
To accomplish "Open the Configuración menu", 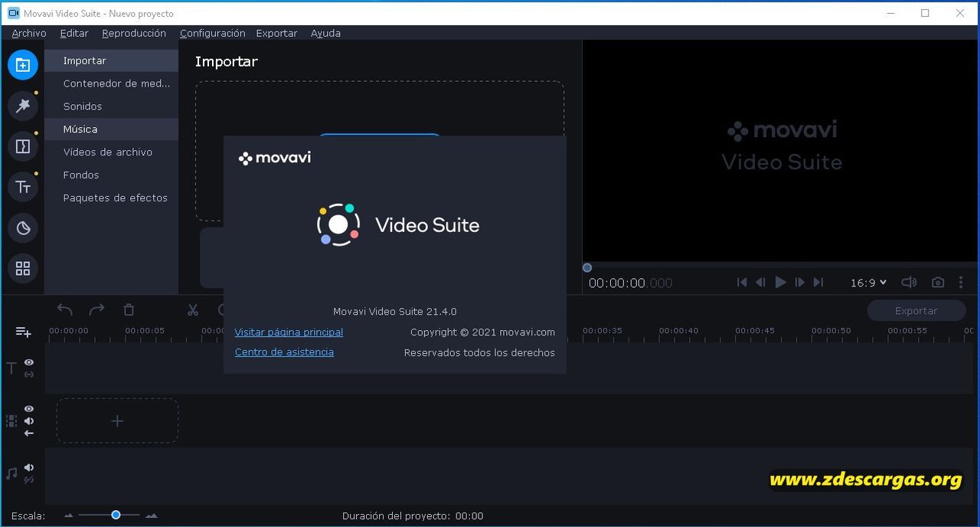I will pyautogui.click(x=213, y=33).
